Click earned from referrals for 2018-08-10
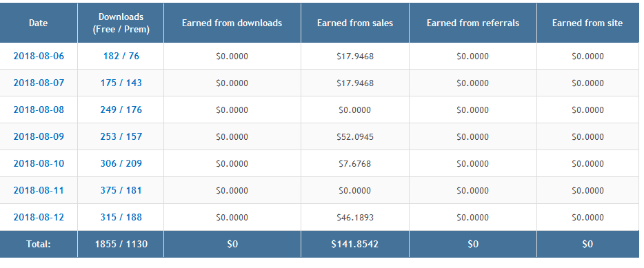This screenshot has height=268, width=644. click(x=473, y=164)
